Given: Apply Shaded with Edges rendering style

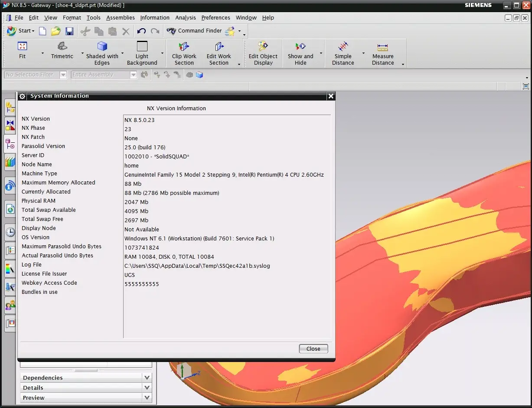Looking at the screenshot, I should tap(102, 53).
